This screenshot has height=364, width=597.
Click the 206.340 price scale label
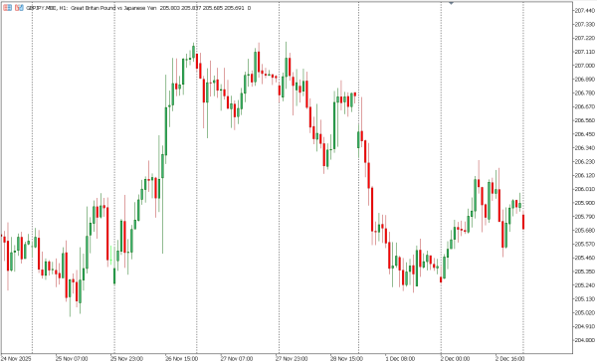(584, 148)
